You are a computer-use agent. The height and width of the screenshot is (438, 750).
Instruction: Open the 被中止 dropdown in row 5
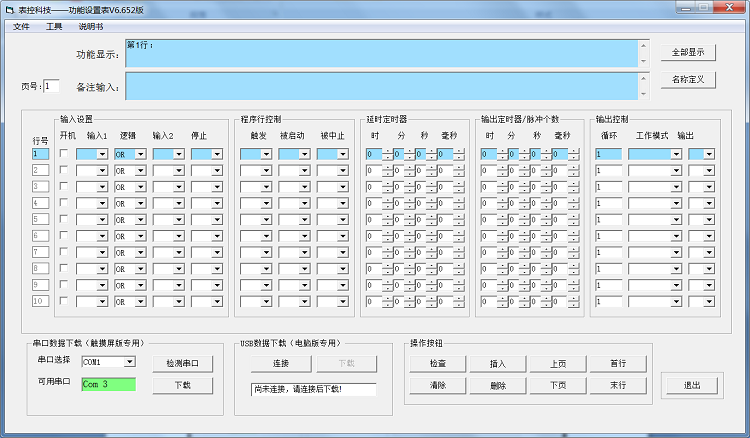point(332,219)
